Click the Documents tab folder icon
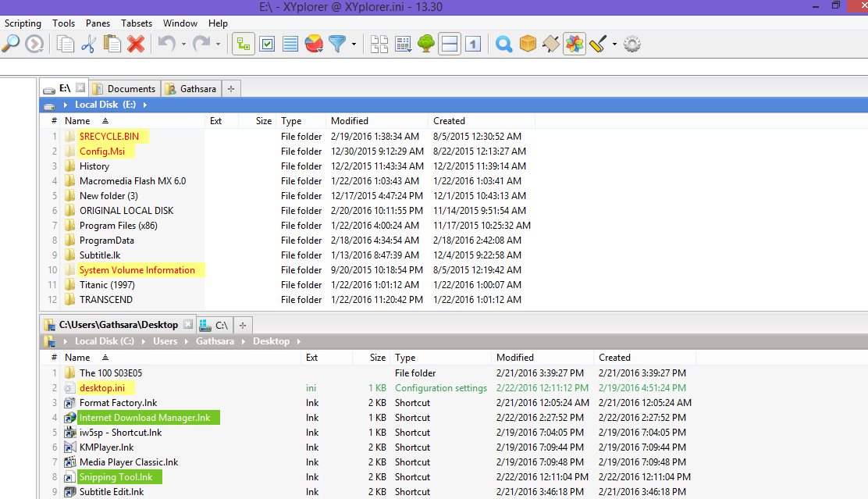Viewport: 868px width, 499px height. click(x=98, y=88)
